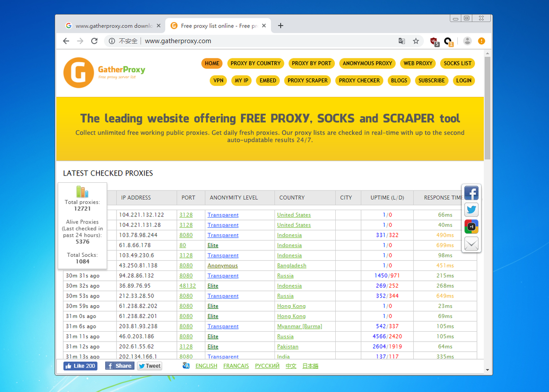Viewport: 549px width, 392px height.
Task: Click the COUNTRY column header
Action: (x=305, y=197)
